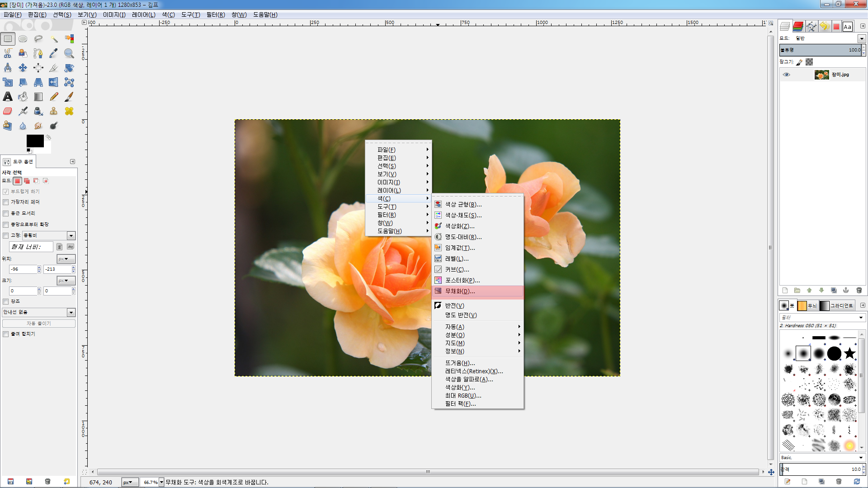Viewport: 868px width, 488px height.
Task: Toggle lock alpha channel checkerboard icon
Action: coord(809,62)
